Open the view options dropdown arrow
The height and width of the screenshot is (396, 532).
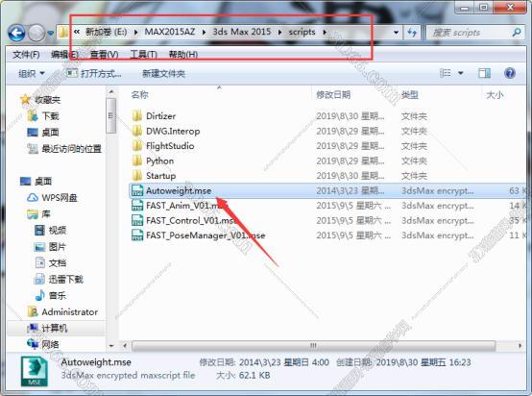pyautogui.click(x=461, y=73)
